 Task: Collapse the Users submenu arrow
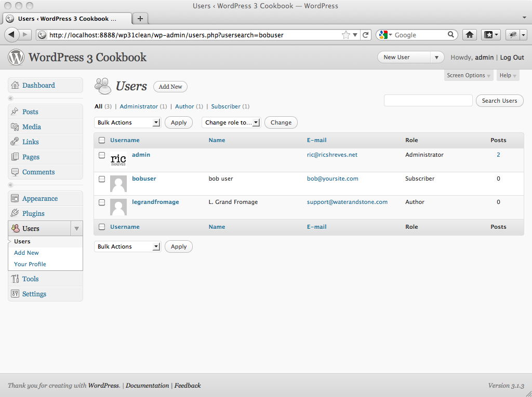(77, 228)
